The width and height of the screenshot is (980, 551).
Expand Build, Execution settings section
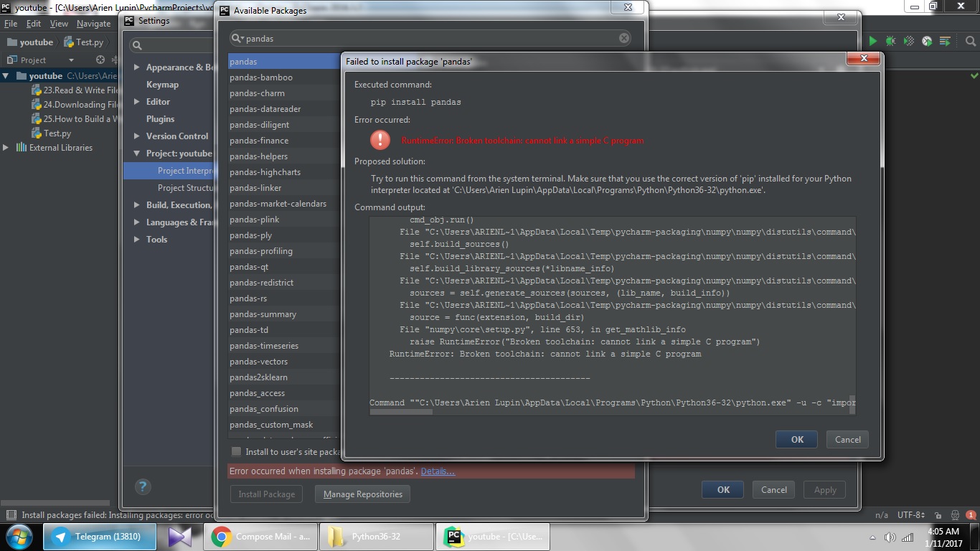137,204
